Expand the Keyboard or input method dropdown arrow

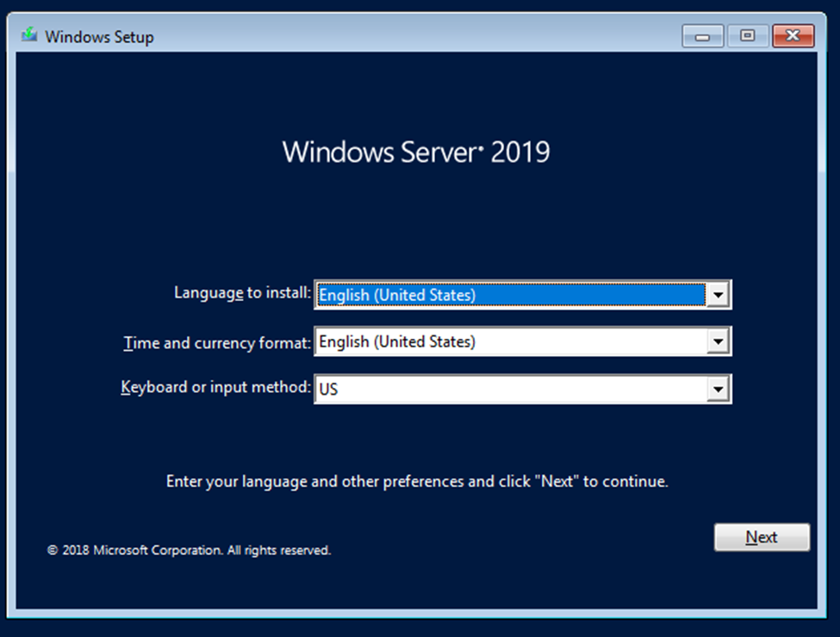718,390
